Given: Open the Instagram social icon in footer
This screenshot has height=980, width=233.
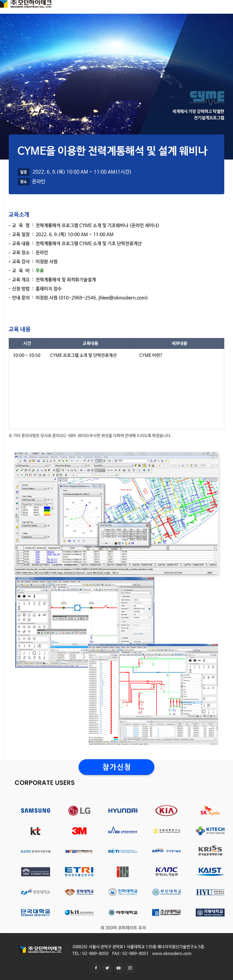Looking at the screenshot, I should click(130, 968).
